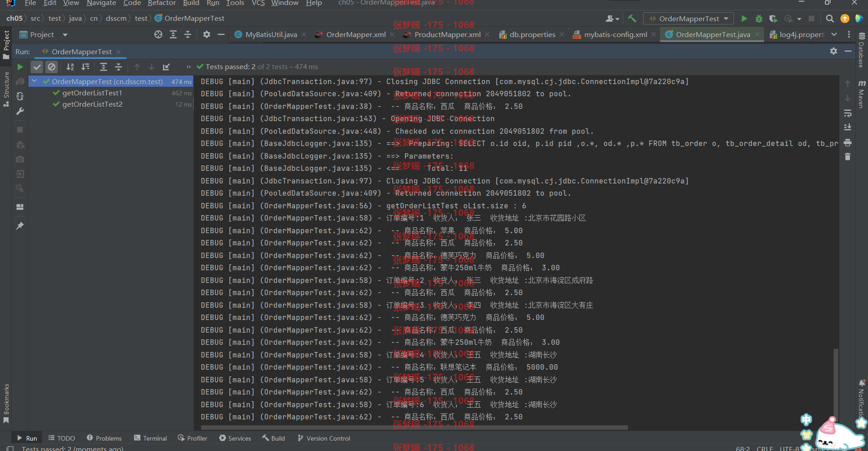Restore layout icon in Run gutter
This screenshot has width=868, height=451.
20,207
